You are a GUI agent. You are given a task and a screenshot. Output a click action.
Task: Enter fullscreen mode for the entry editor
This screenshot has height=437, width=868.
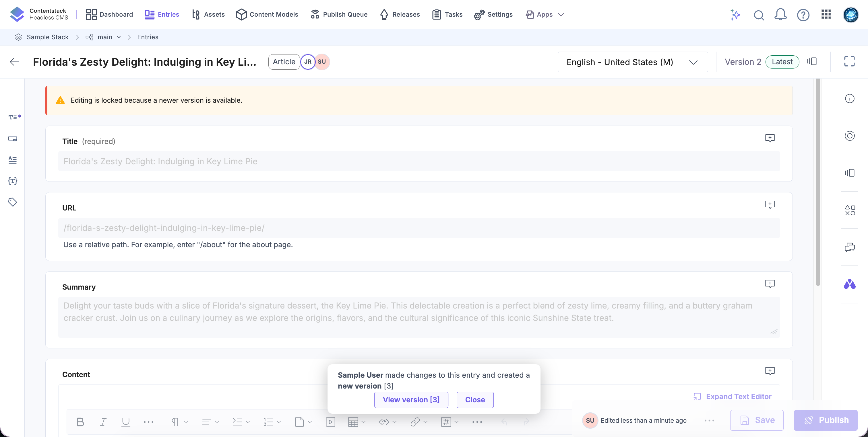coord(849,62)
